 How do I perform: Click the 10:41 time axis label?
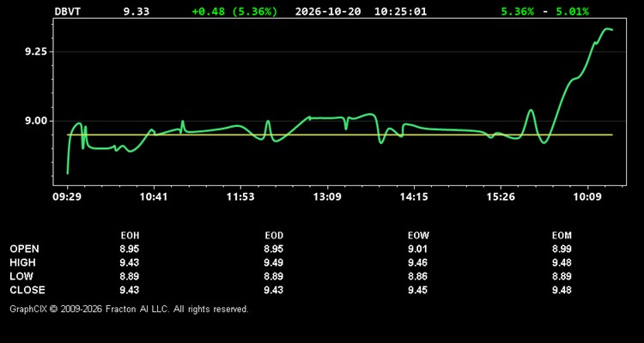[153, 197]
